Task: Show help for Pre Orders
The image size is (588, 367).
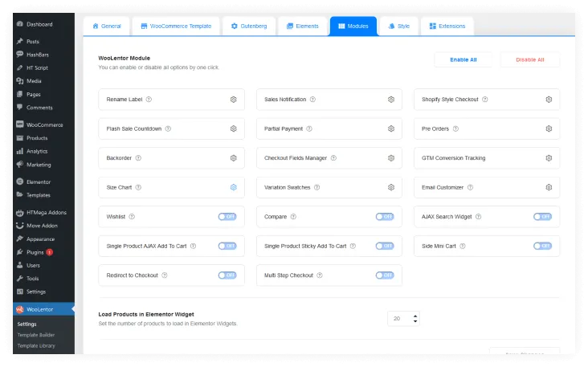Action: 455,128
